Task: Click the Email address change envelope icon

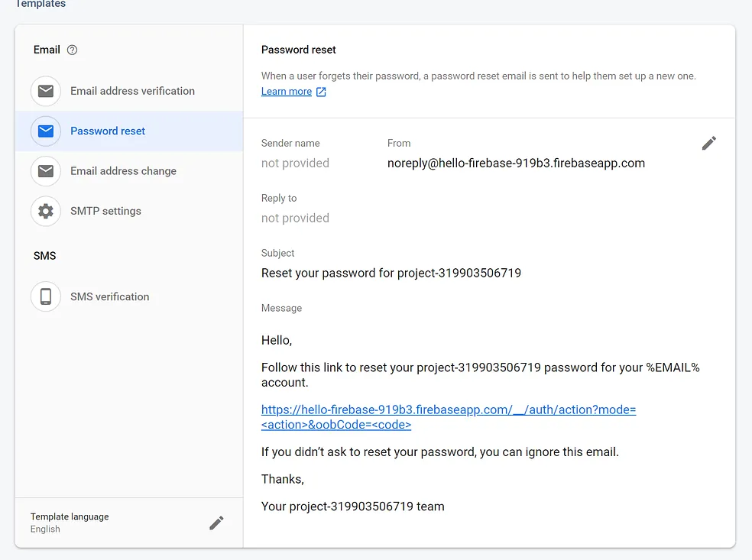Action: pos(46,171)
